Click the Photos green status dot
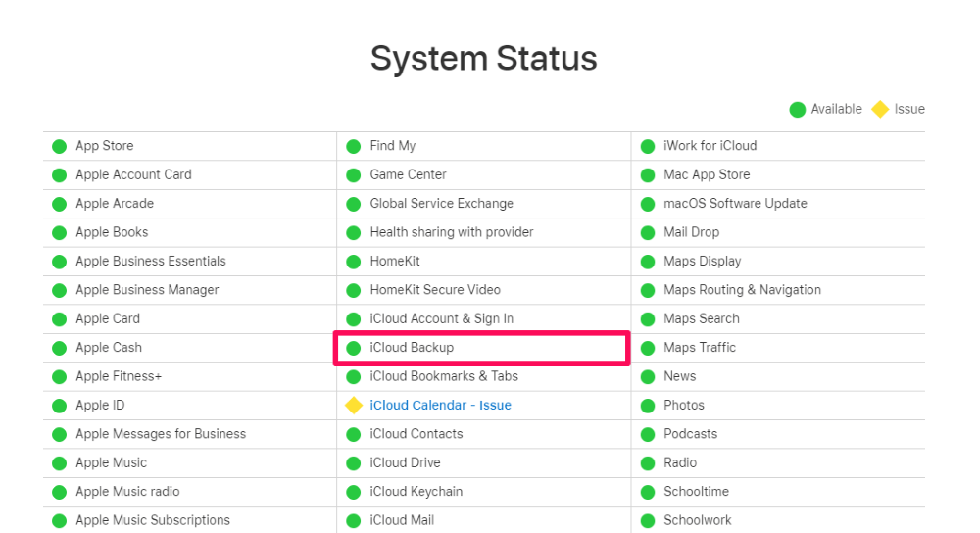980x533 pixels. point(648,406)
